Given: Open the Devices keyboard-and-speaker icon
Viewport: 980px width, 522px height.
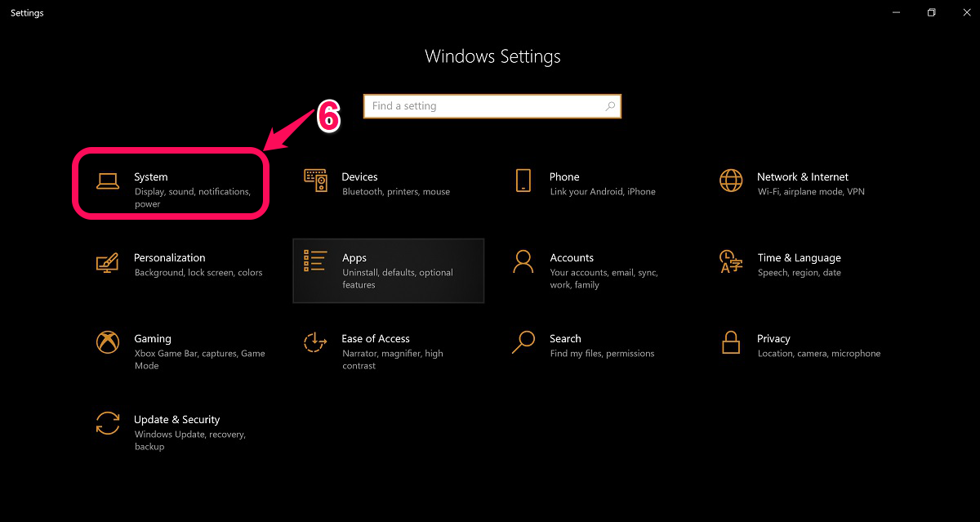Looking at the screenshot, I should [x=316, y=181].
